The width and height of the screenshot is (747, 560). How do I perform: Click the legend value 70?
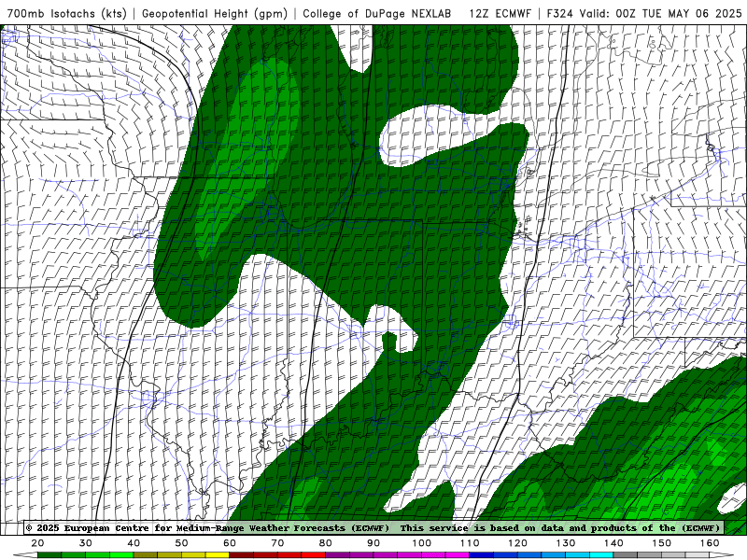pos(277,543)
